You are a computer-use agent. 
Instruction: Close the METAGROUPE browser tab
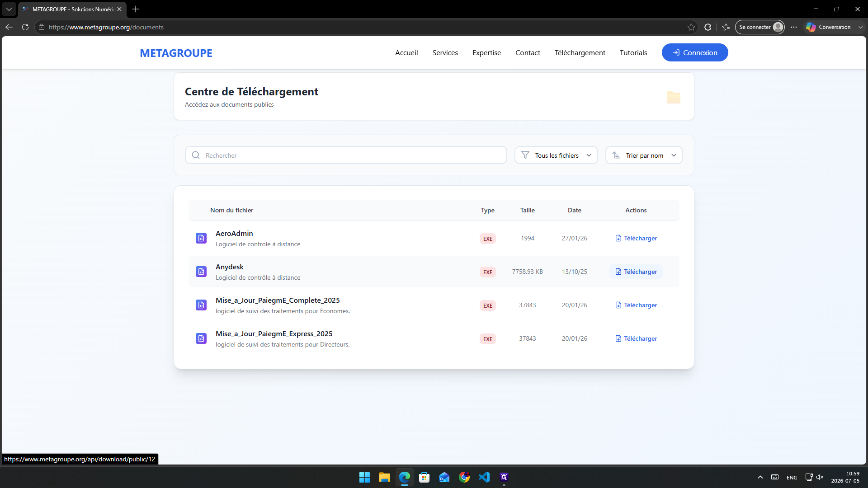[119, 9]
